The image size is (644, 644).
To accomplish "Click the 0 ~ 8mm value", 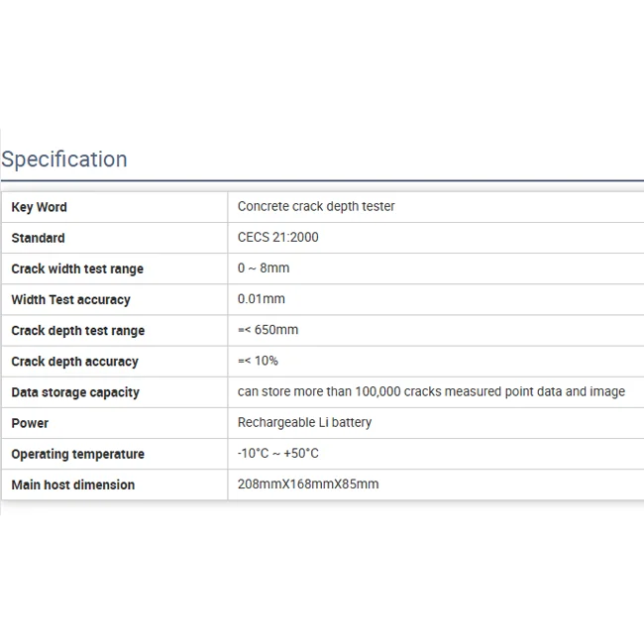I will click(x=264, y=268).
